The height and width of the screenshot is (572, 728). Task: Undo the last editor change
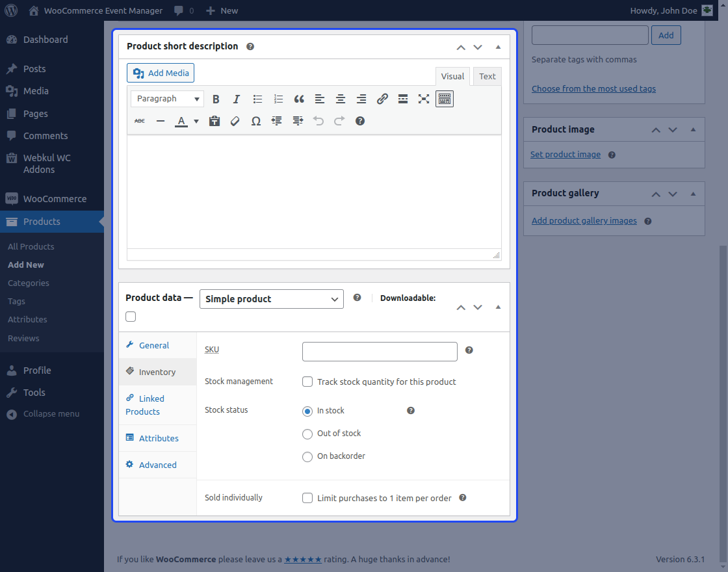(318, 121)
